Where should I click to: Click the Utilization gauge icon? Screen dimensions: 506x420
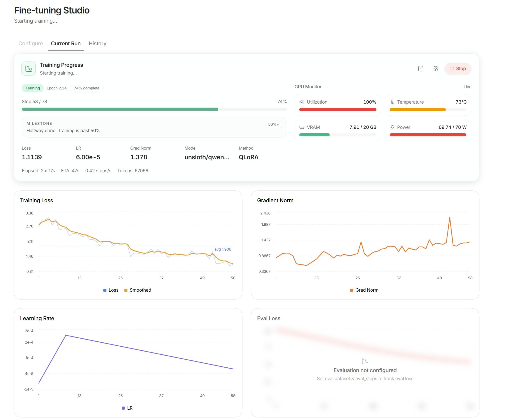(302, 102)
